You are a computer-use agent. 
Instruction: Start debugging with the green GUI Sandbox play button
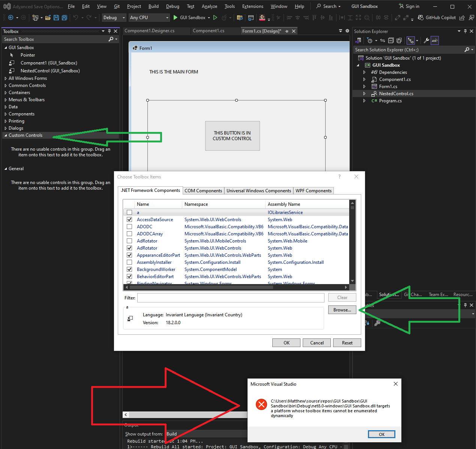[x=175, y=17]
